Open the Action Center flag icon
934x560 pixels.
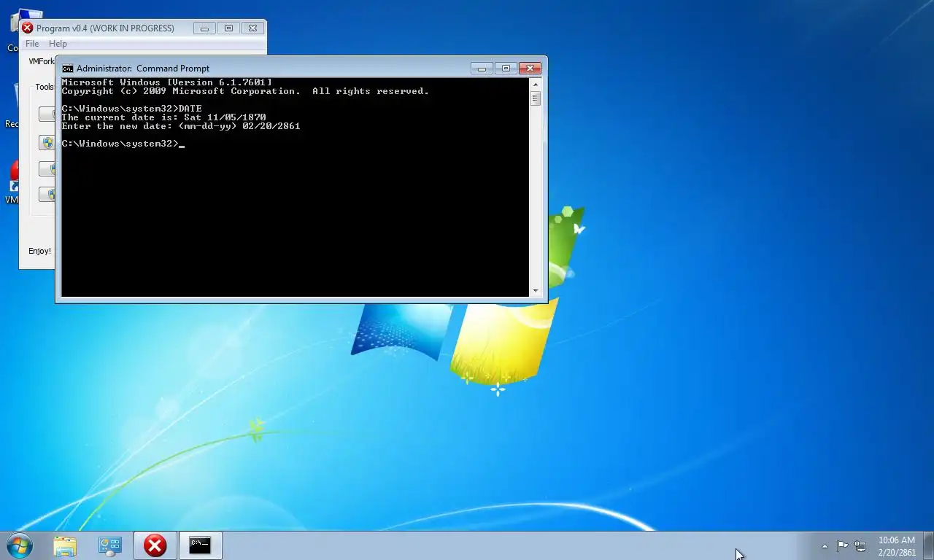pos(842,545)
